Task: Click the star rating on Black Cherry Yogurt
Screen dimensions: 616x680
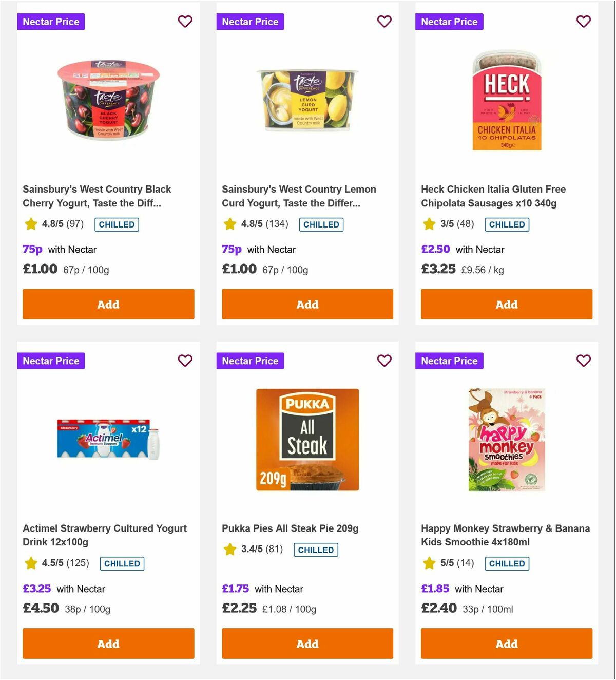Action: click(31, 224)
